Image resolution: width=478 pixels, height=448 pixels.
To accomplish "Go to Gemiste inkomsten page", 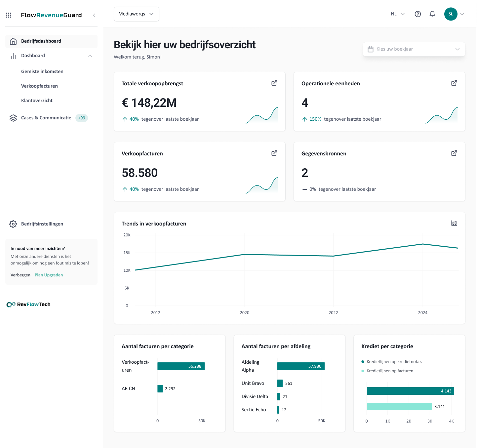I will tap(42, 71).
